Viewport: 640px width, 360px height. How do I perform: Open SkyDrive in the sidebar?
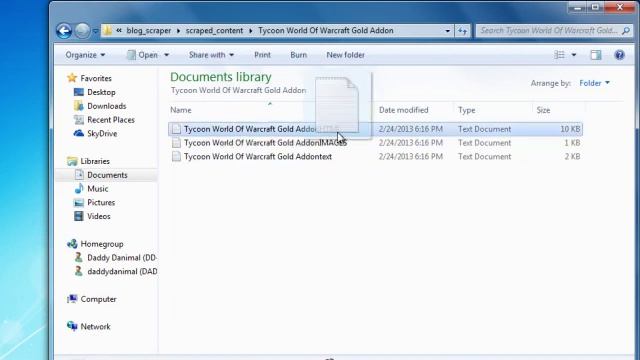[102, 133]
